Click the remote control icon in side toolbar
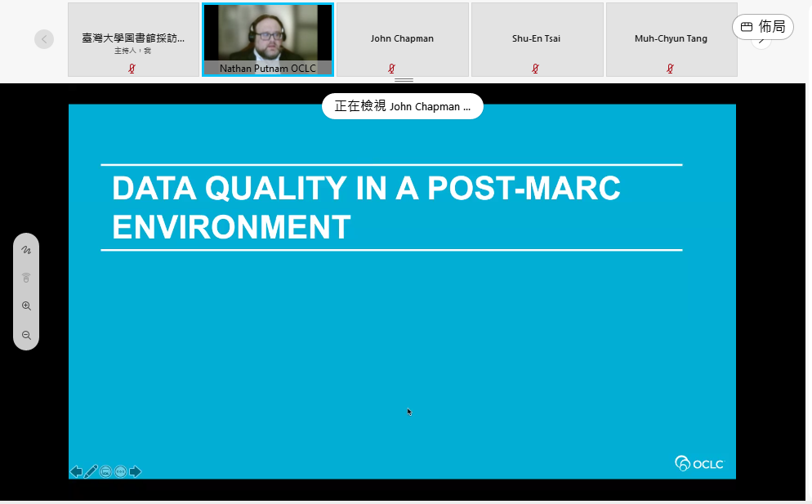The width and height of the screenshot is (812, 504). [x=26, y=278]
